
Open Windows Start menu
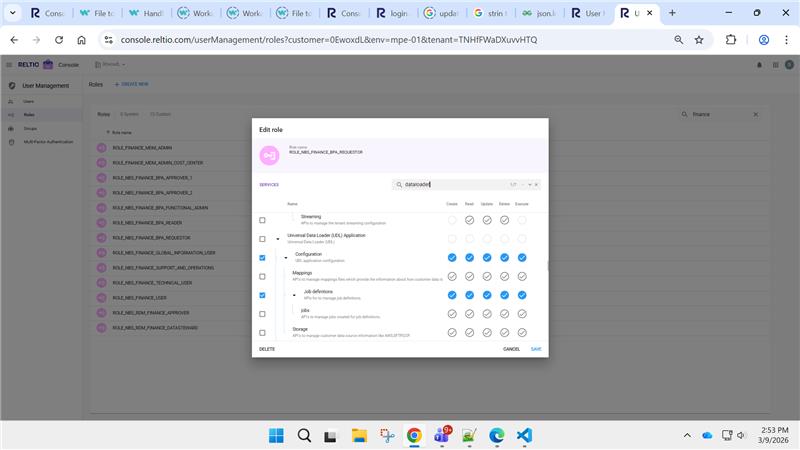pos(276,435)
